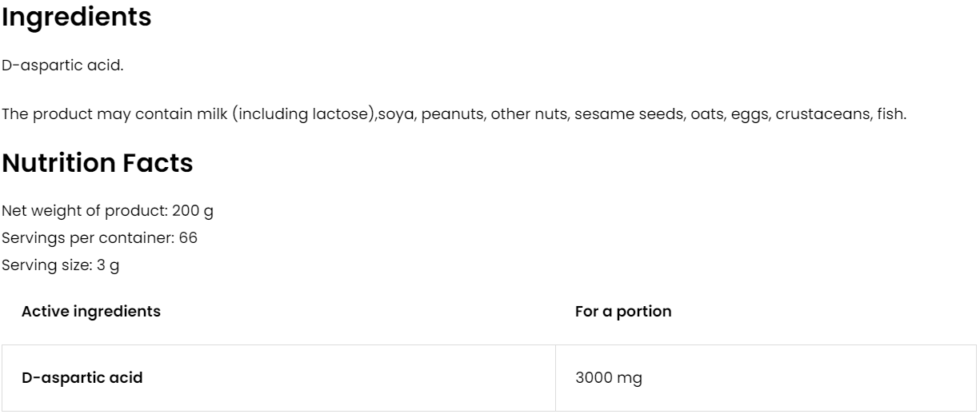Click the word "fish" ending allergen sentence

coord(890,114)
